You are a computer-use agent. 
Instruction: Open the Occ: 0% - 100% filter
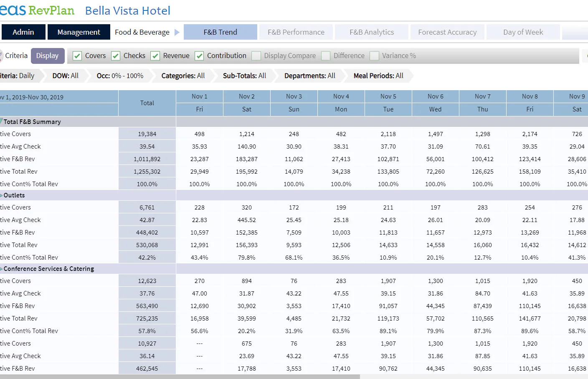tap(120, 76)
